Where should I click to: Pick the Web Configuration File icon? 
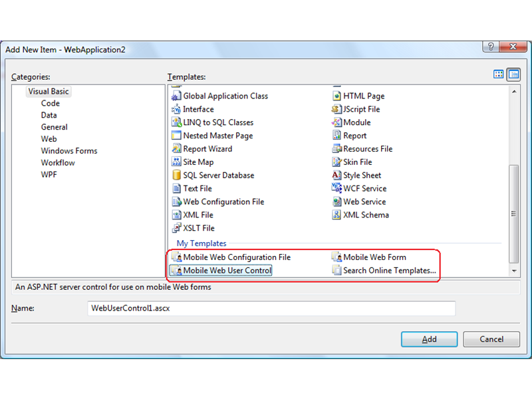pos(176,202)
